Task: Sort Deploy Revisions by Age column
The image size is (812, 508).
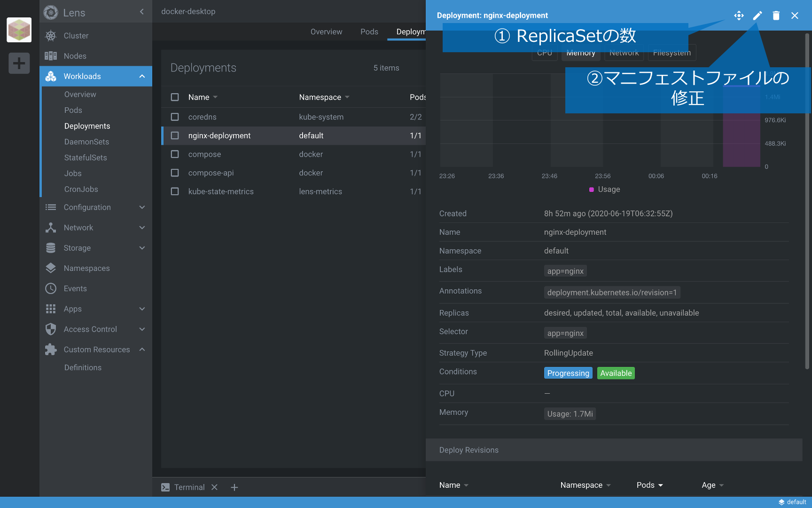Action: click(712, 485)
